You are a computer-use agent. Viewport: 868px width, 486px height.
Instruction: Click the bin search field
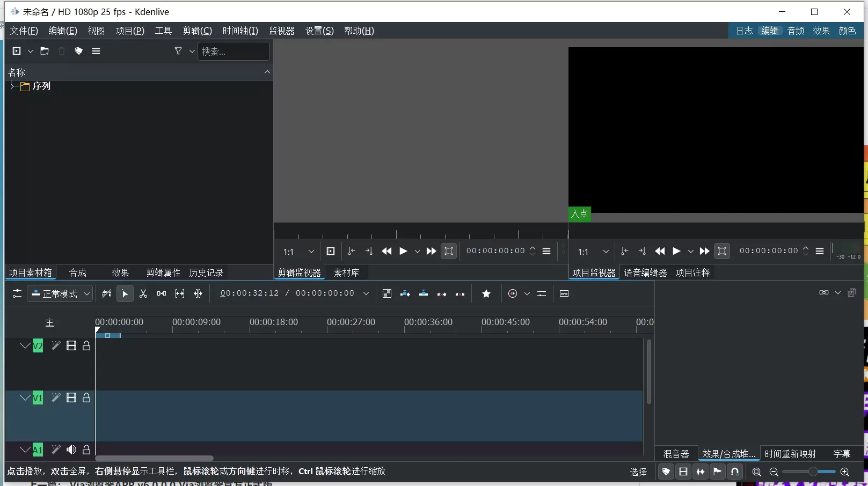pyautogui.click(x=234, y=51)
